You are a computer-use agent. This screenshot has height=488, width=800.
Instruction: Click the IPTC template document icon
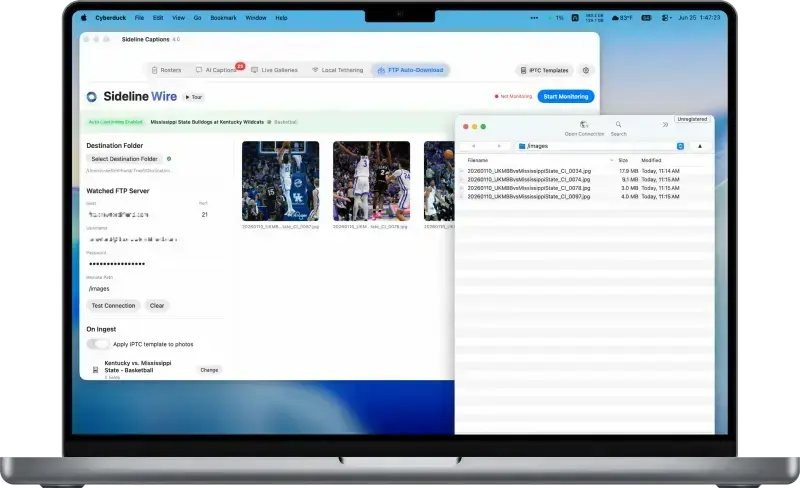(x=95, y=370)
